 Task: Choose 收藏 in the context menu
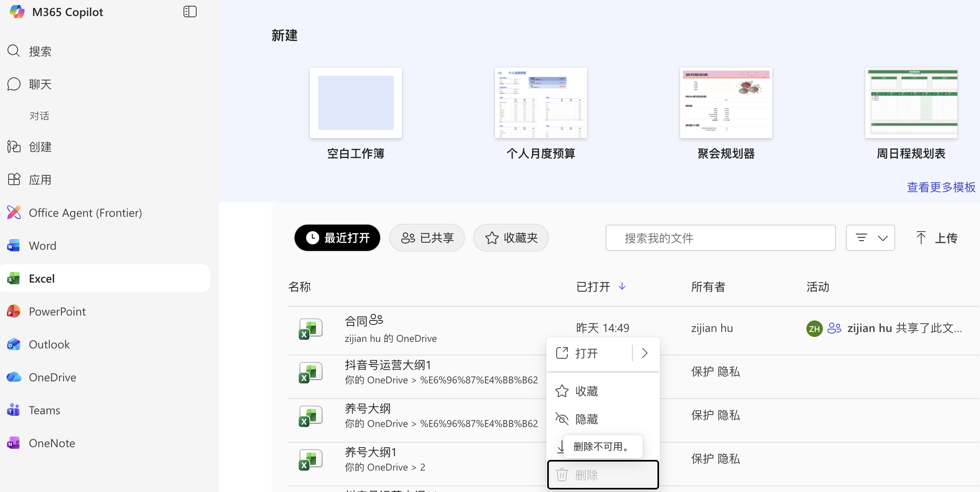tap(603, 391)
